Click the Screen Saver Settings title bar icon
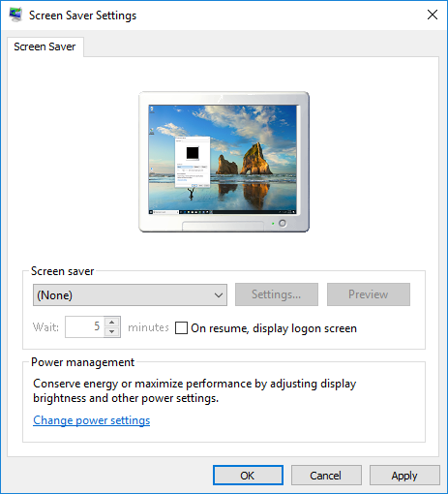The image size is (448, 494). click(x=15, y=15)
